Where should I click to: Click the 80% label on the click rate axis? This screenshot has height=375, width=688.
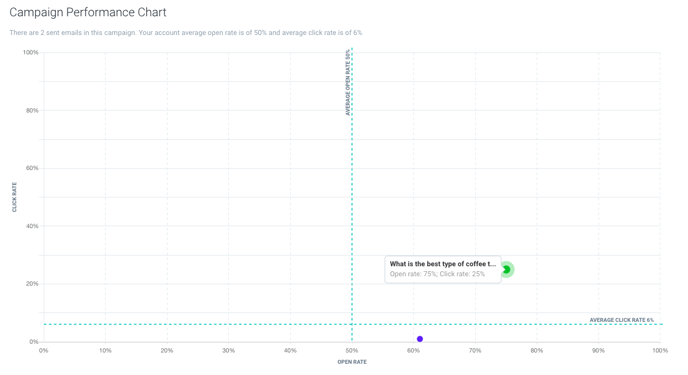pos(32,110)
